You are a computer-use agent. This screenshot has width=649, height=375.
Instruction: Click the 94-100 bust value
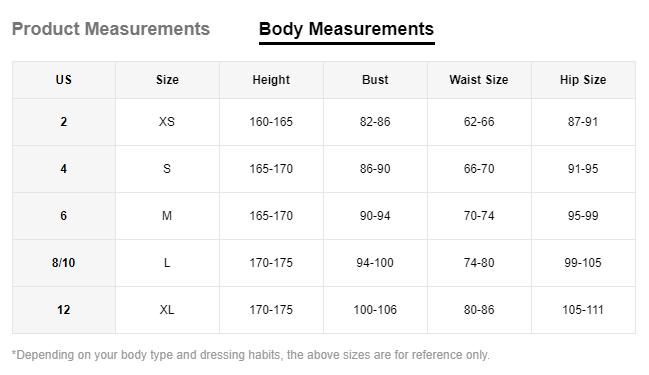375,263
